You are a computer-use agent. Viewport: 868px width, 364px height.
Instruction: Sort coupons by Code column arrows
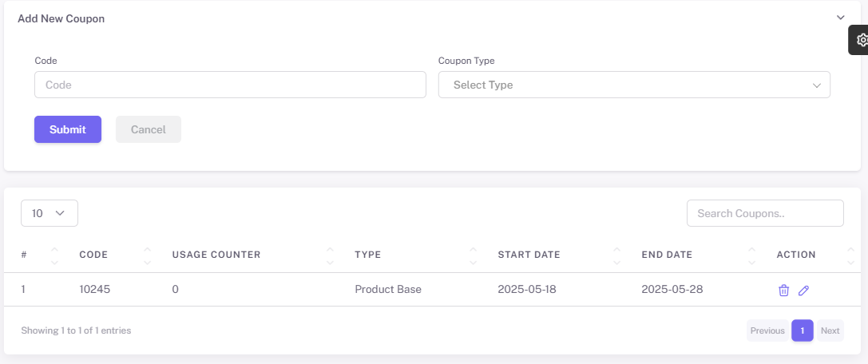[147, 255]
